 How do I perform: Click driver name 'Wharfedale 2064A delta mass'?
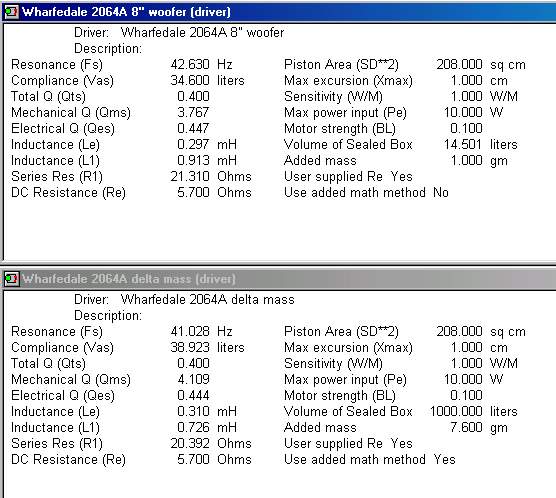pyautogui.click(x=207, y=300)
